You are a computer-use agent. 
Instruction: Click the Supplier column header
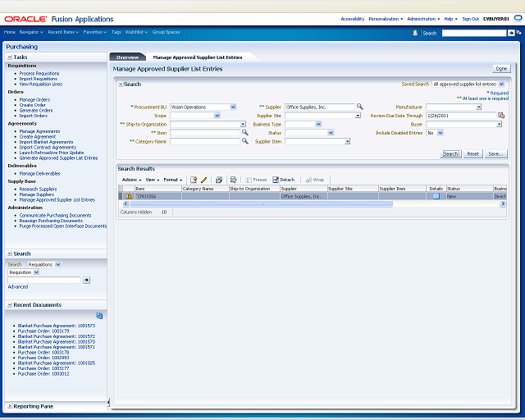click(304, 189)
